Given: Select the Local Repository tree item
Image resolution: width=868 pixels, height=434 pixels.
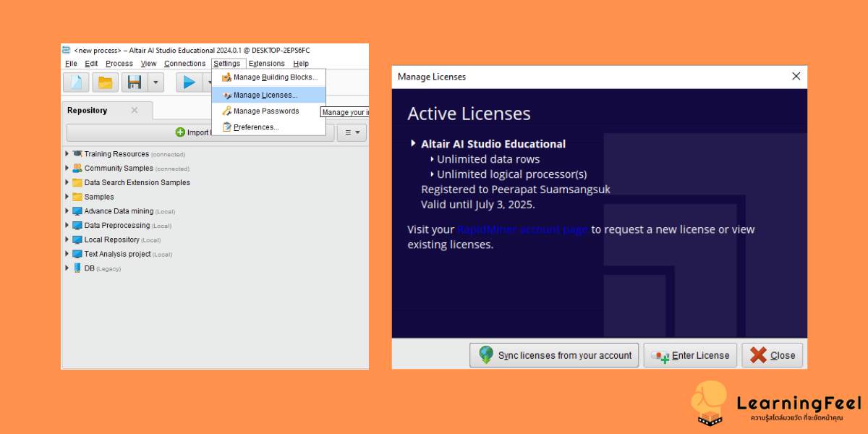Looking at the screenshot, I should 112,239.
